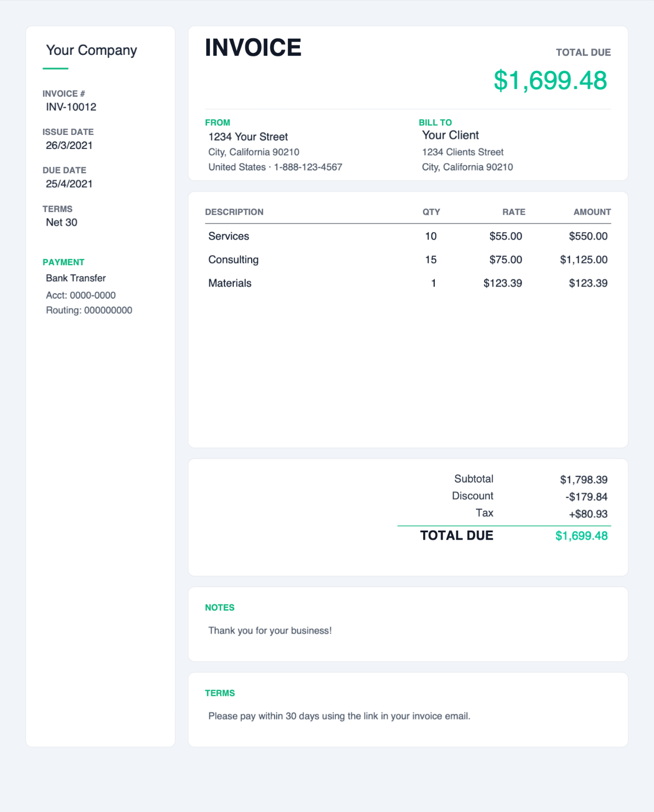Click the DUE DATE sidebar label
Image resolution: width=654 pixels, height=812 pixels.
[x=64, y=170]
